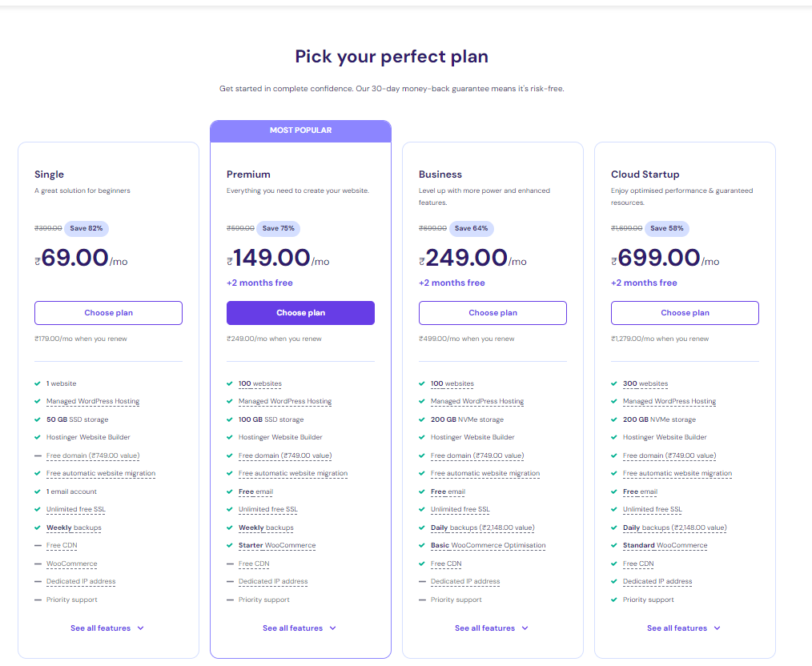This screenshot has height=666, width=812.
Task: Click Choose plan under Single plan
Action: tap(108, 313)
